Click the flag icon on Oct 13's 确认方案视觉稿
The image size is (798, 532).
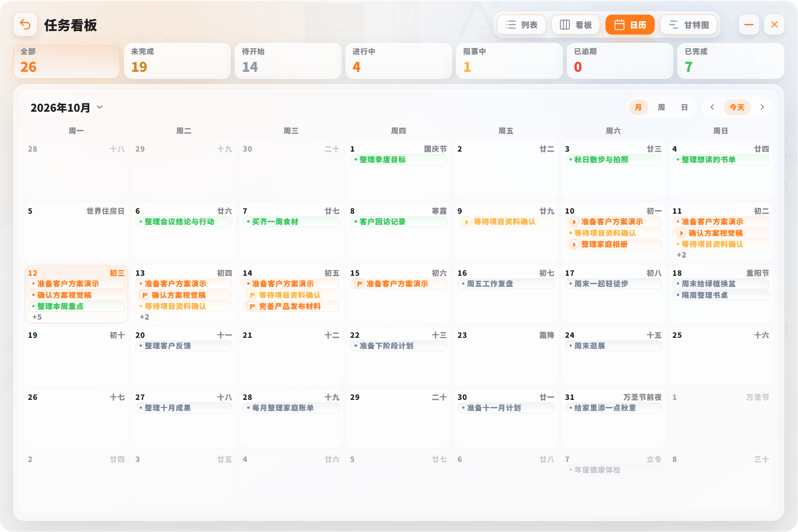click(x=145, y=295)
